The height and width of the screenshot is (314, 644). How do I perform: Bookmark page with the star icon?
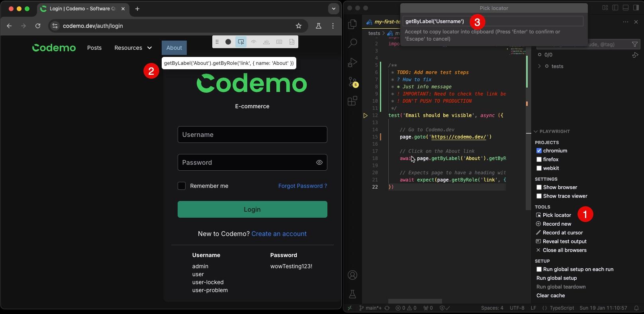299,26
